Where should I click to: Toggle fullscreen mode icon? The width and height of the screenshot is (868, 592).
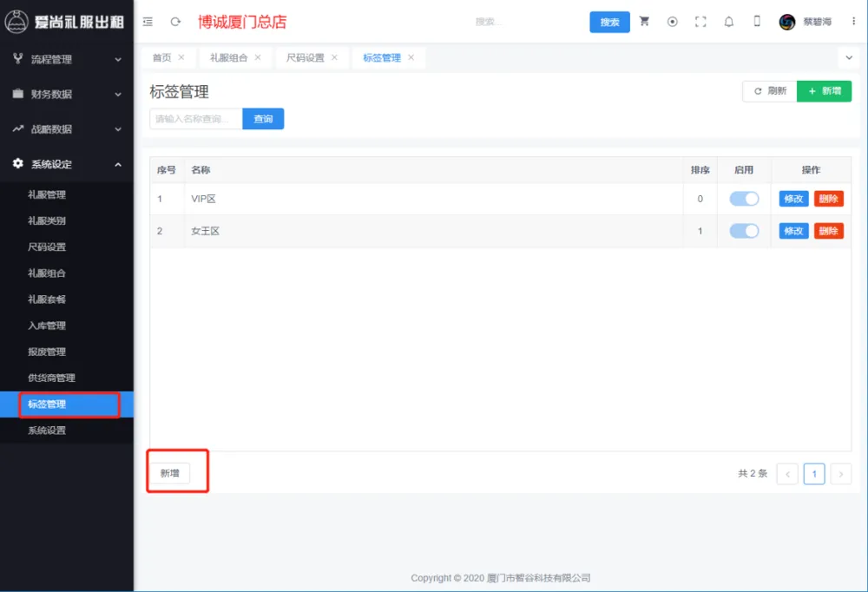click(x=700, y=22)
